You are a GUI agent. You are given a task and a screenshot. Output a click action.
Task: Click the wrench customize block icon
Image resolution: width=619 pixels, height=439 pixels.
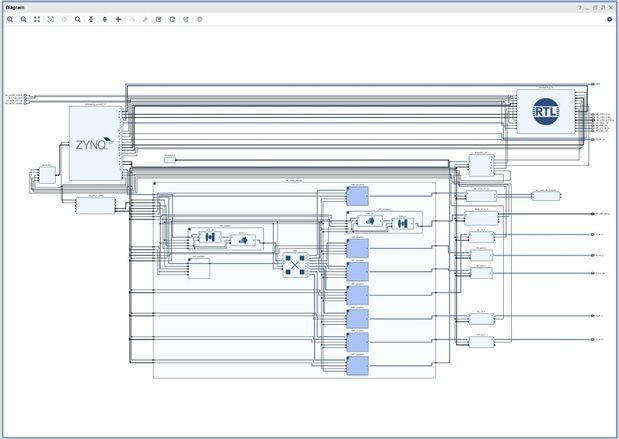pyautogui.click(x=145, y=19)
